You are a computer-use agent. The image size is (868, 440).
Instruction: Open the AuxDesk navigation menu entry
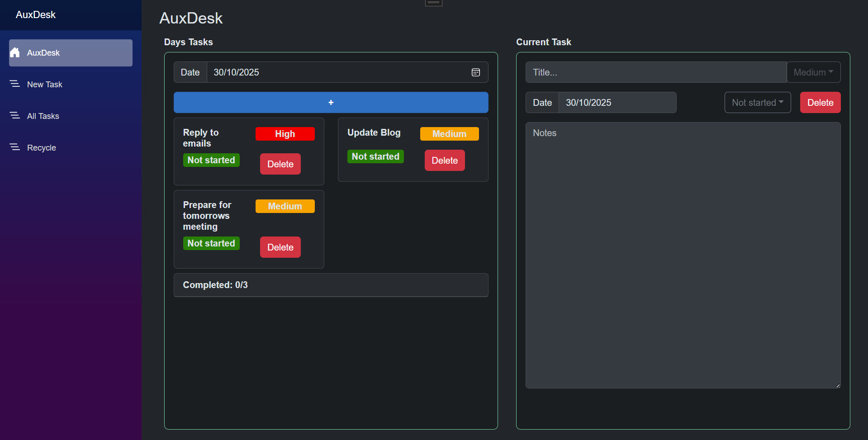(x=70, y=52)
